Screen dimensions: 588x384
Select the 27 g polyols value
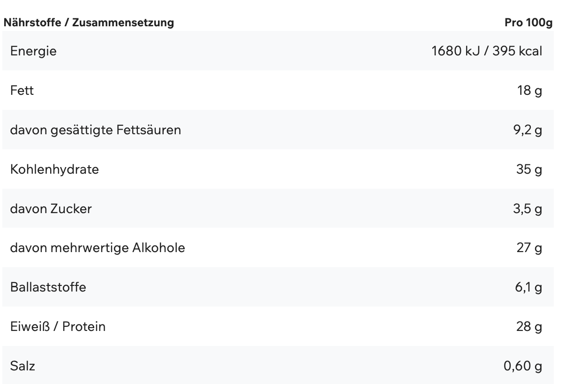tap(529, 247)
